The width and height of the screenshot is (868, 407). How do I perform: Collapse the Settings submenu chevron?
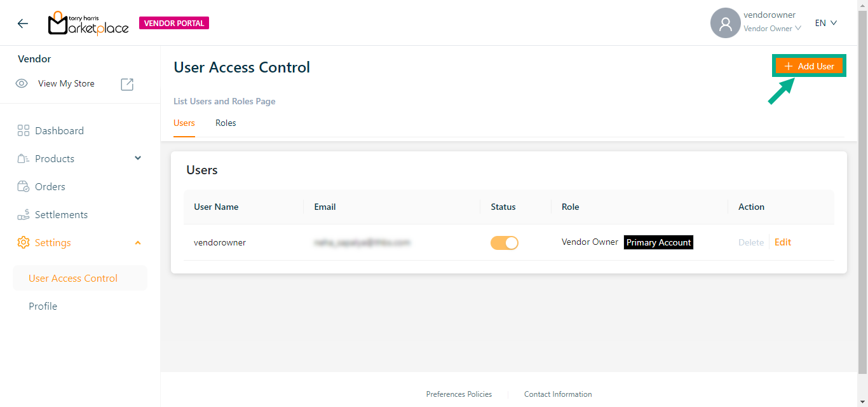(x=138, y=243)
